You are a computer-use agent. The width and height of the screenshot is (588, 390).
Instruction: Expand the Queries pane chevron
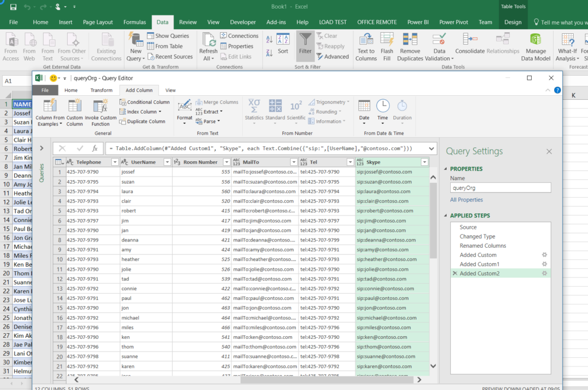(x=41, y=149)
